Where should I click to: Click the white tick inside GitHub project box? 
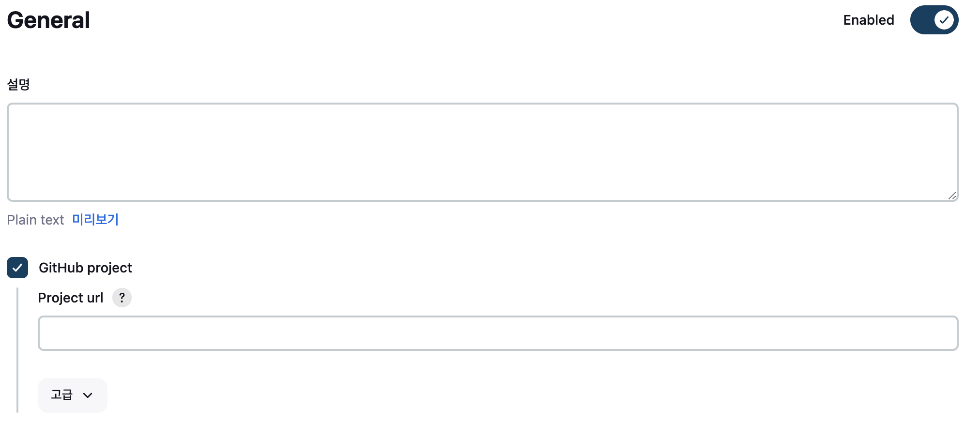pyautogui.click(x=17, y=268)
